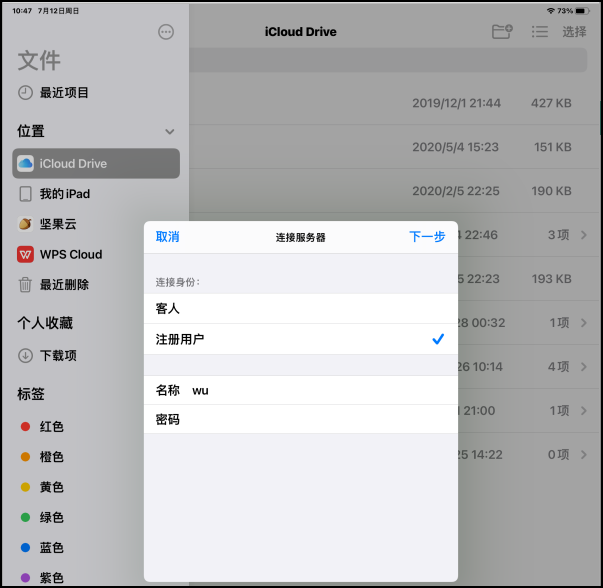The image size is (603, 588).
Task: Click the more options ellipsis icon in sidebar
Action: [x=166, y=32]
